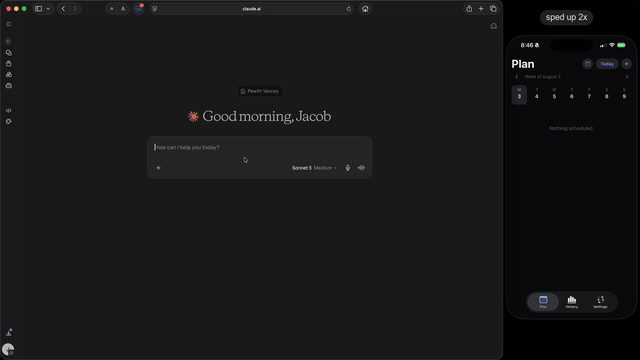
Task: Select Friday 7 in the week strip
Action: coord(589,94)
